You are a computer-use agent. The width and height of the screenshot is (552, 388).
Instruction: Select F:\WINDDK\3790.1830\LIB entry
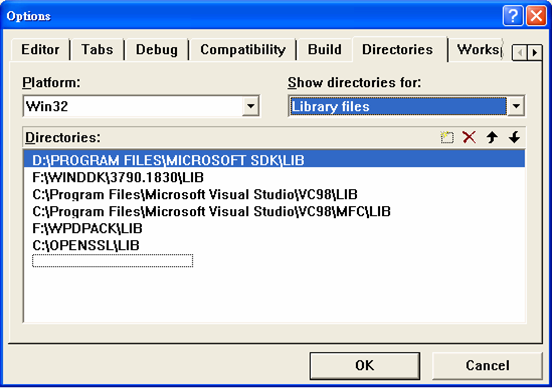[275, 177]
